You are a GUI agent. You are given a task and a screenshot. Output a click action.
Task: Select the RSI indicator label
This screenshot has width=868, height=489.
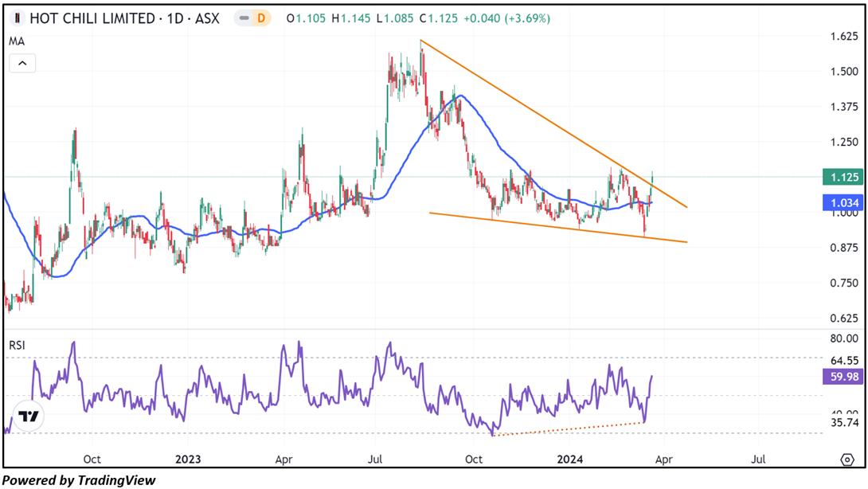click(x=18, y=346)
